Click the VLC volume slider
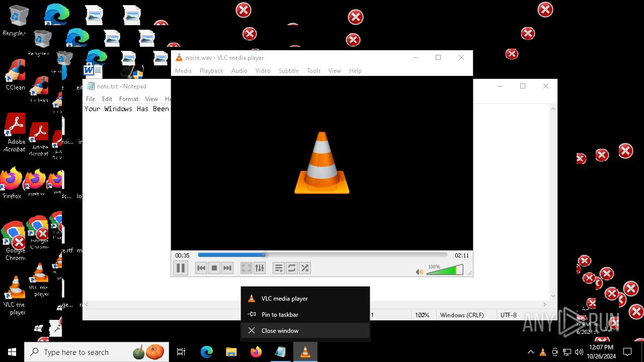644x362 pixels. [445, 270]
